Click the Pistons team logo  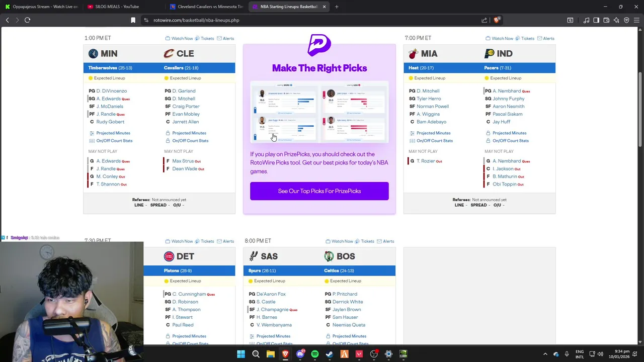click(169, 256)
